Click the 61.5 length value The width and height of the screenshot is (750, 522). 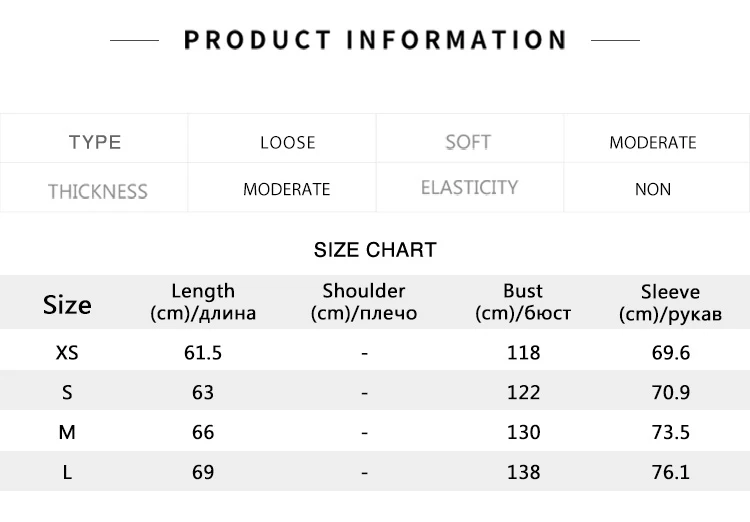tap(203, 352)
